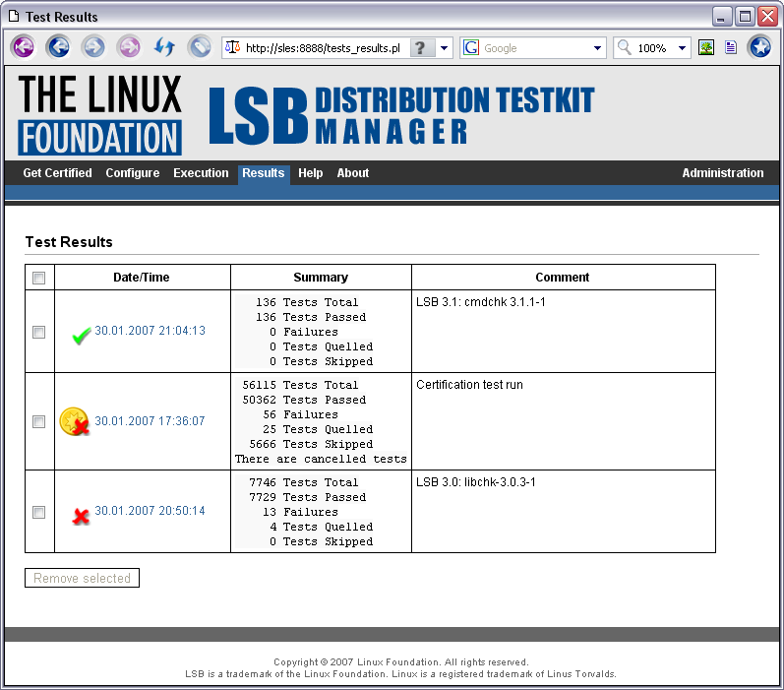Click the Google search engine icon
The height and width of the screenshot is (690, 784).
coord(471,47)
